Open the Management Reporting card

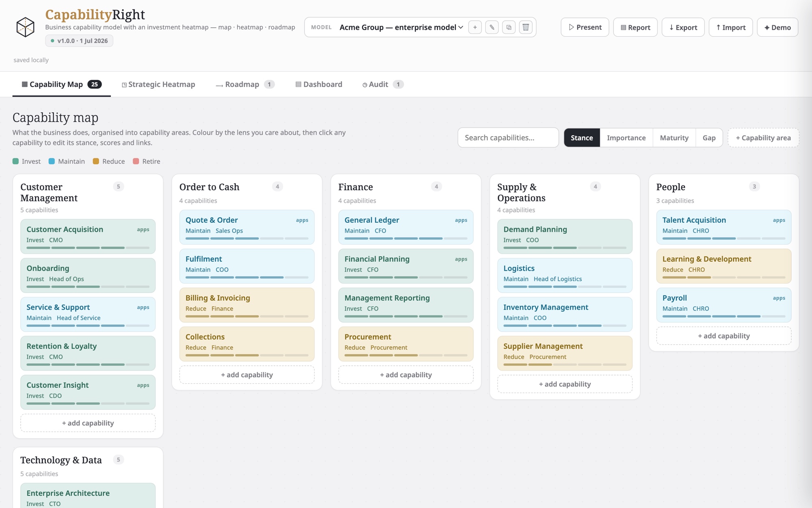406,305
